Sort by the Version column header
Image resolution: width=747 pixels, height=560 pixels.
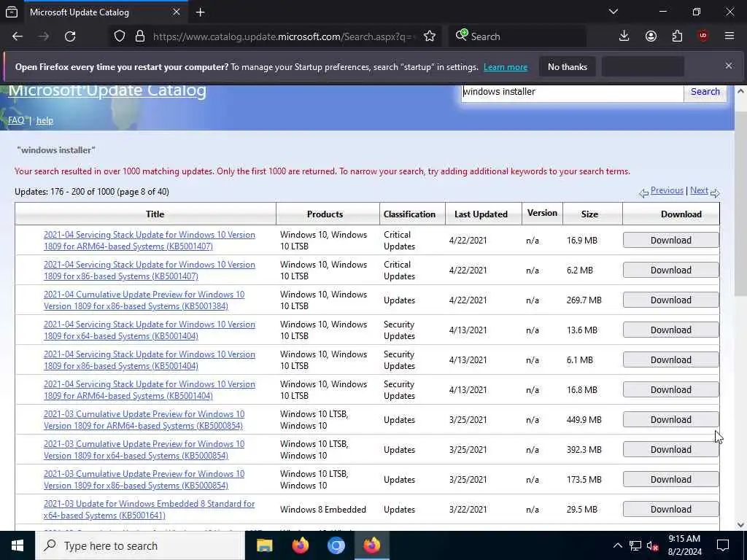tap(542, 214)
